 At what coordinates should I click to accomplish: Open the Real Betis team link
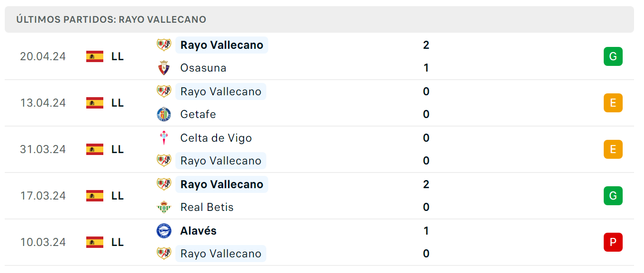point(207,207)
